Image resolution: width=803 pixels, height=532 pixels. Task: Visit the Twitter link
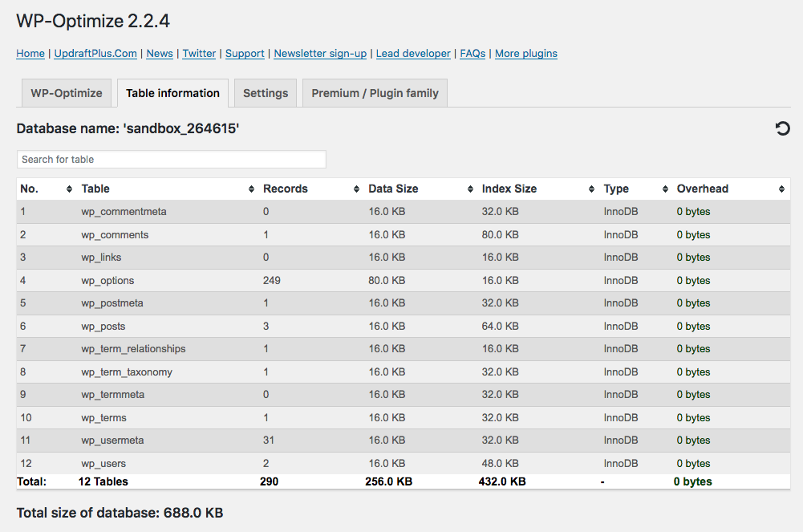pyautogui.click(x=199, y=53)
